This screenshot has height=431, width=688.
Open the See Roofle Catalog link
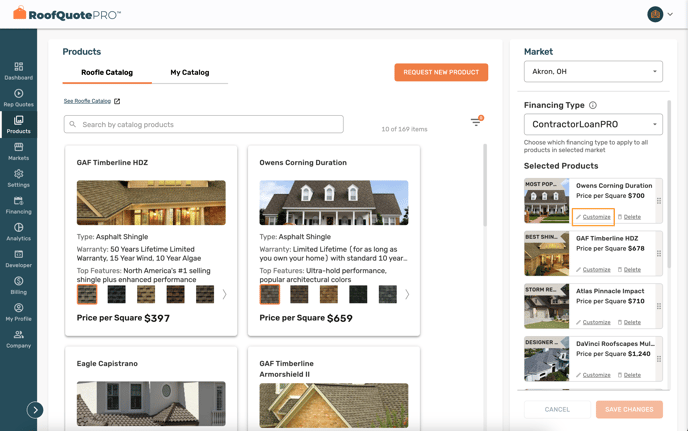click(87, 101)
